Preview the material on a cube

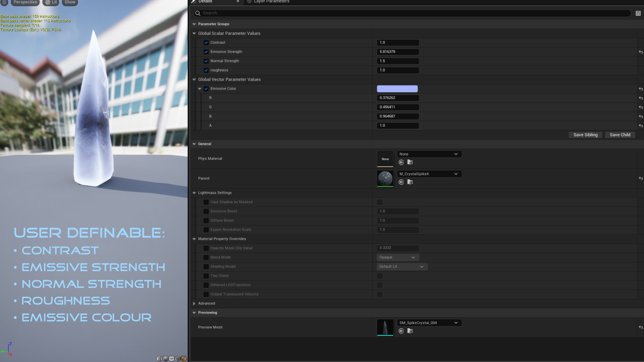coord(178,358)
